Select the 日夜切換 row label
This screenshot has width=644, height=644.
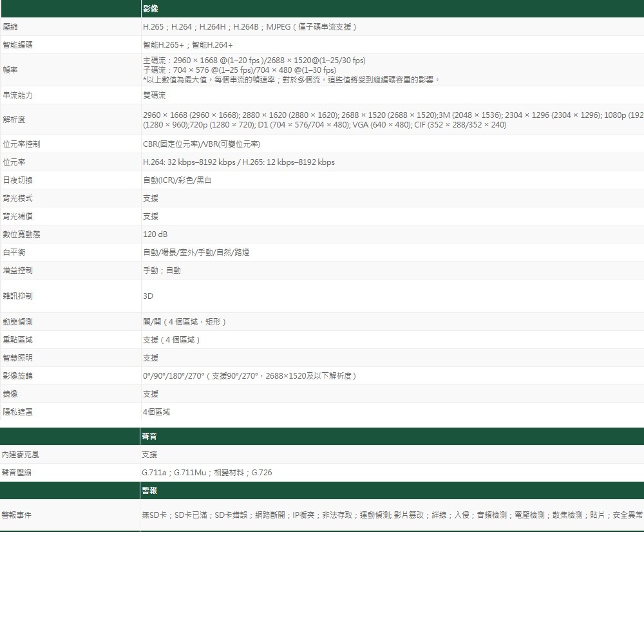click(18, 180)
